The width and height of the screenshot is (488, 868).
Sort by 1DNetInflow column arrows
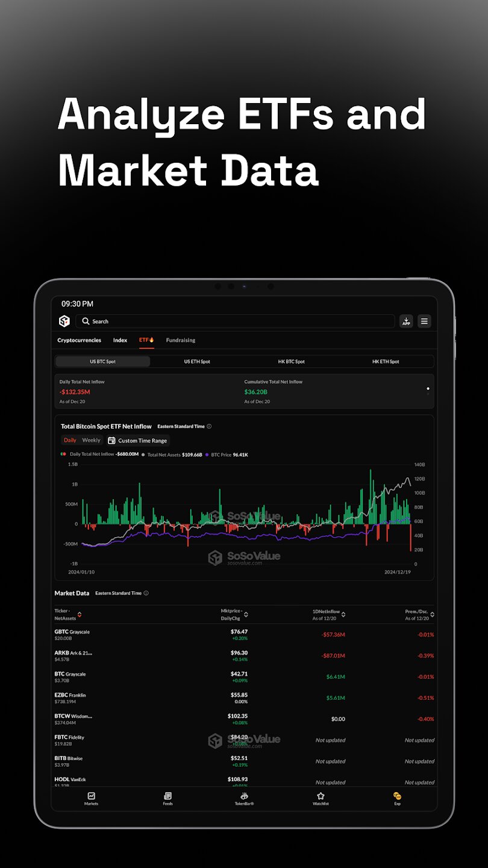point(343,615)
